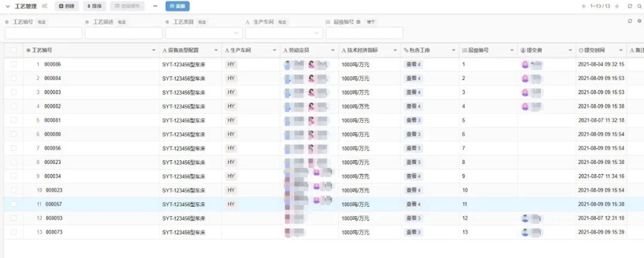Open the 提交时间 column dropdown arrow
The height and width of the screenshot is (258, 644).
621,51
